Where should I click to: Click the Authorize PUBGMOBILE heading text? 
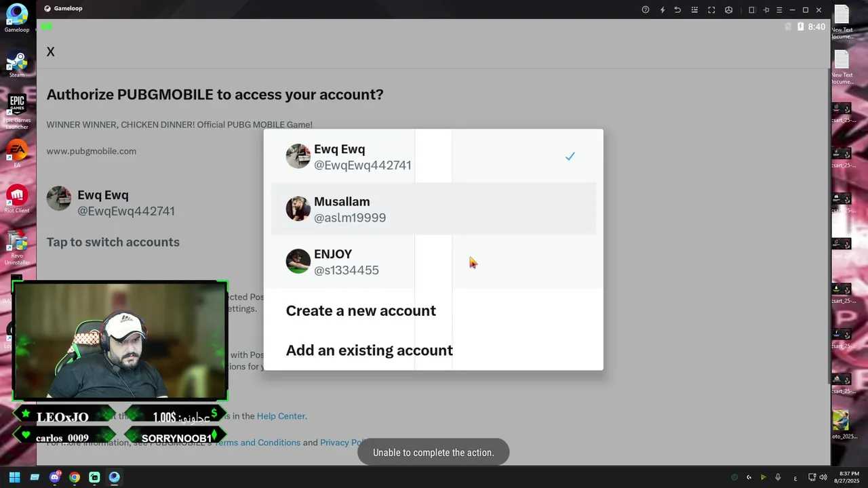click(x=215, y=94)
